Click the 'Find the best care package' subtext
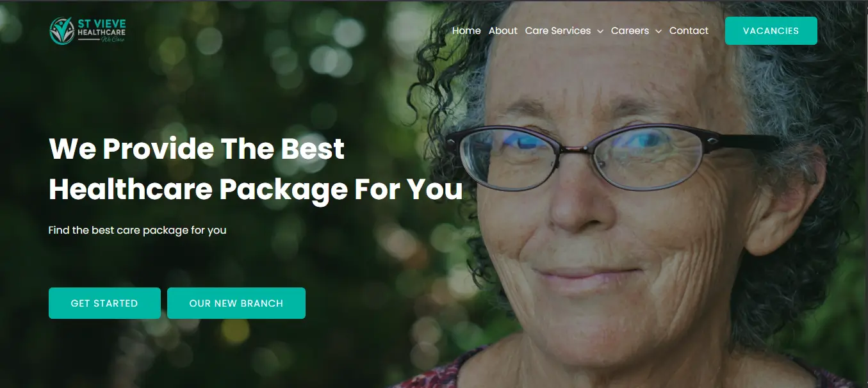This screenshot has width=868, height=388. click(x=138, y=230)
